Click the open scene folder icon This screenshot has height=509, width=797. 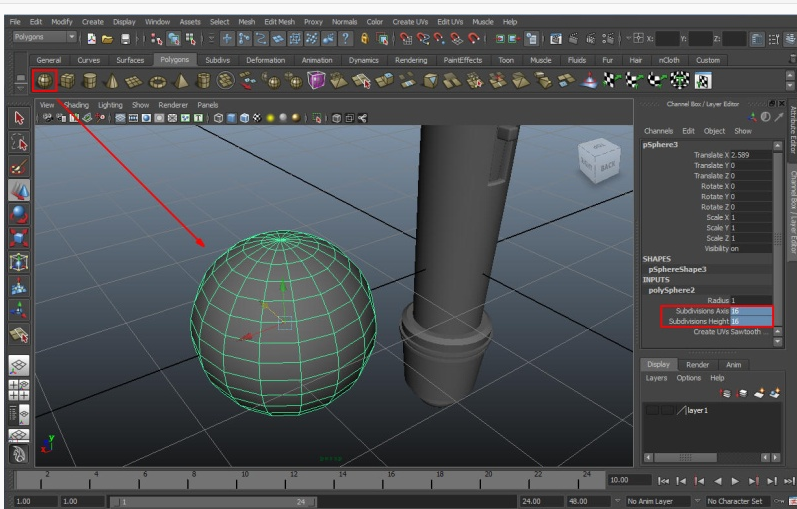coord(107,39)
